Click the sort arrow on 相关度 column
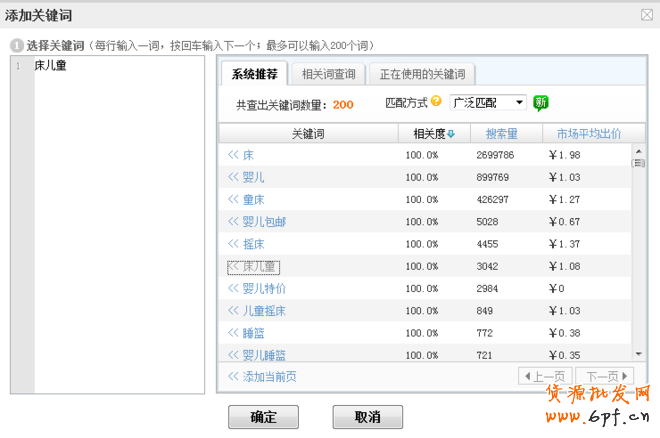This screenshot has width=660, height=438. click(451, 134)
